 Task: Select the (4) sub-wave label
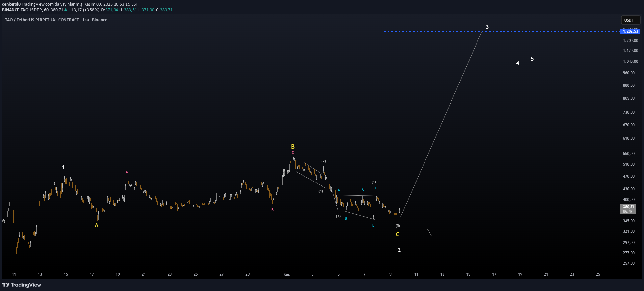[x=374, y=182]
